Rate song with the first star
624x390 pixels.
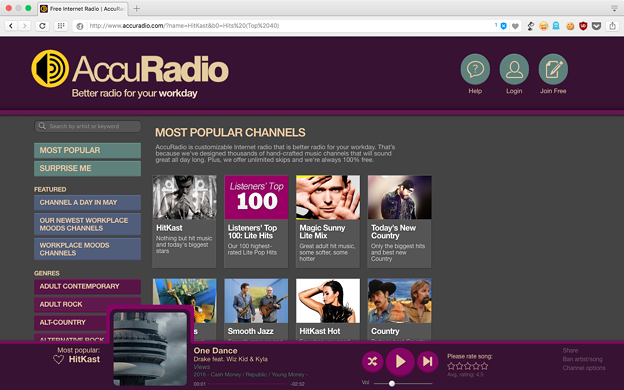[451, 366]
